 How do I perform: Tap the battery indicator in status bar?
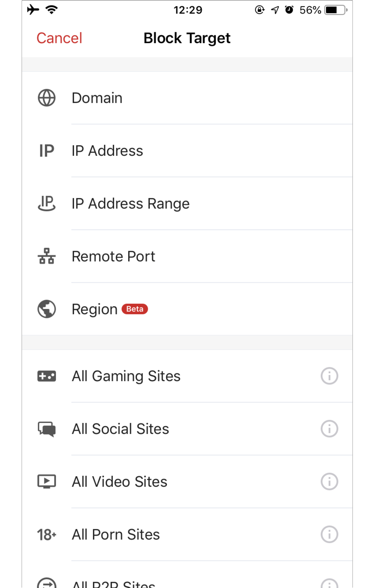coord(336,10)
